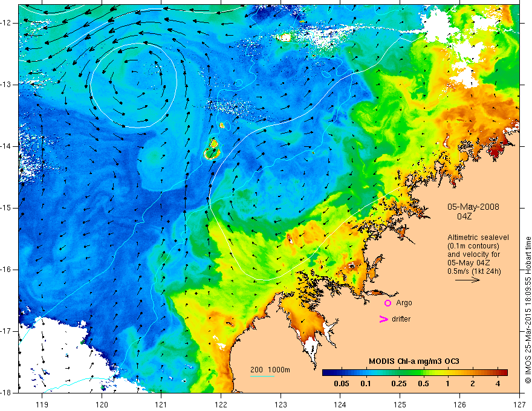Click the magenta drifter arrowhead legend symbol
This screenshot has height=411, width=532.
(384, 319)
